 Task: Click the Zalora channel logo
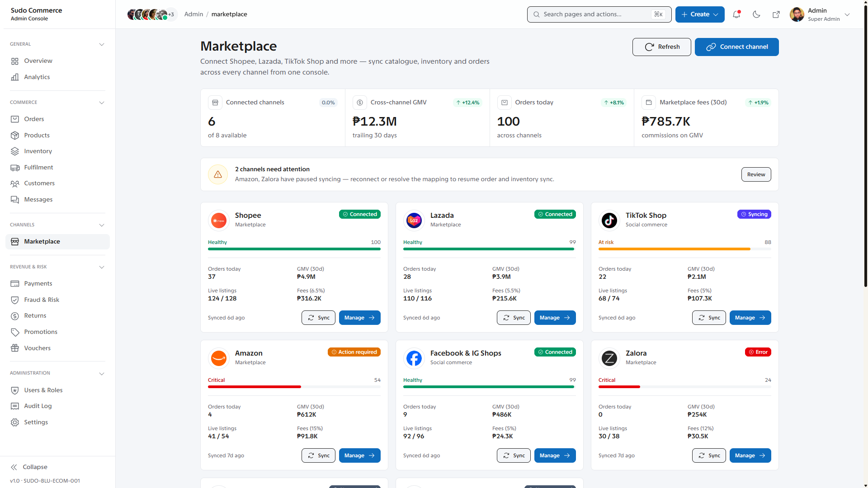pyautogui.click(x=609, y=358)
